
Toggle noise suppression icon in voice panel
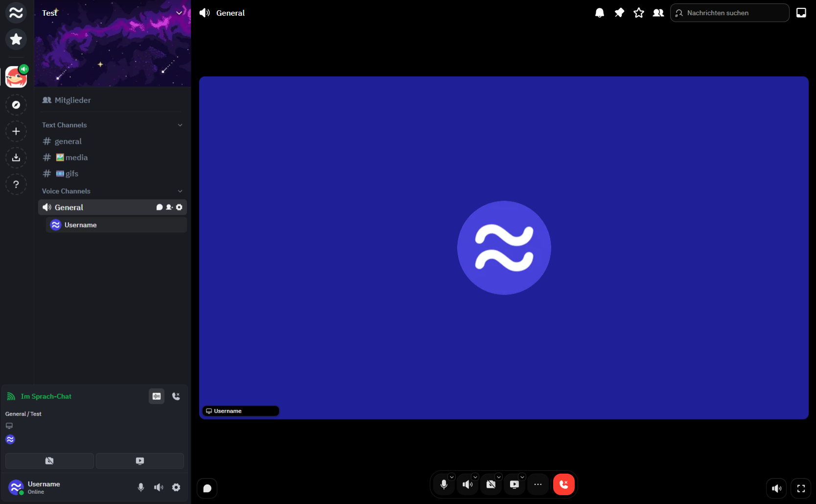pos(157,396)
